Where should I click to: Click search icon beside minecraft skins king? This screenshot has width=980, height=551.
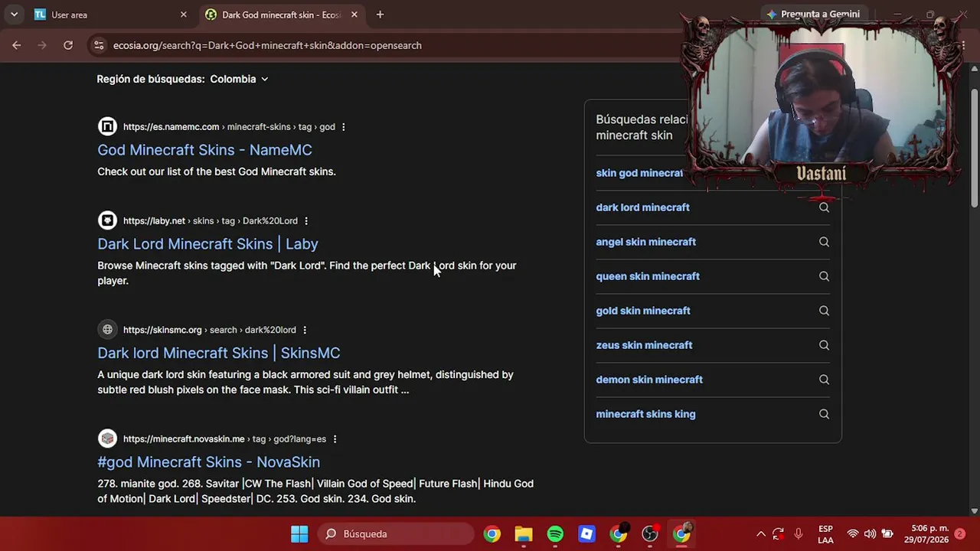(824, 414)
